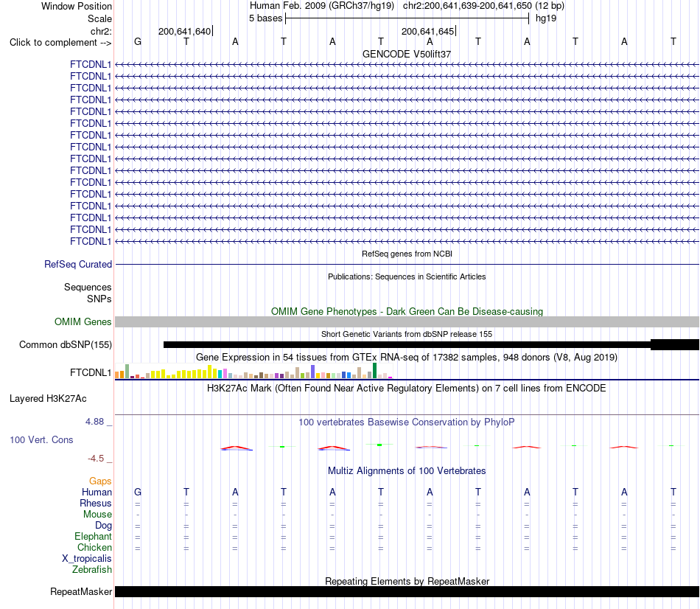Viewport: 700px width, 609px height.
Task: Click the Sequences label
Action: (88, 287)
